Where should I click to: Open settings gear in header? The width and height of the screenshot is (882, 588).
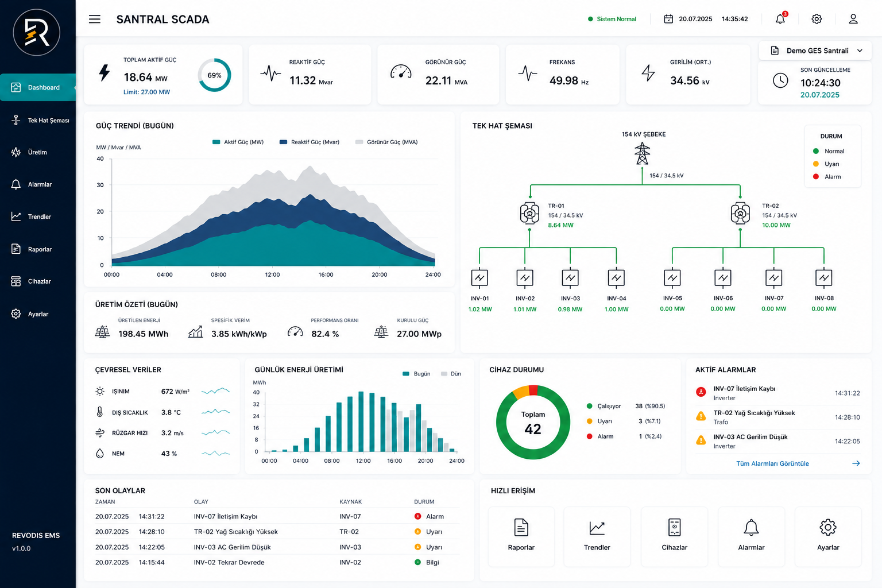pos(817,19)
